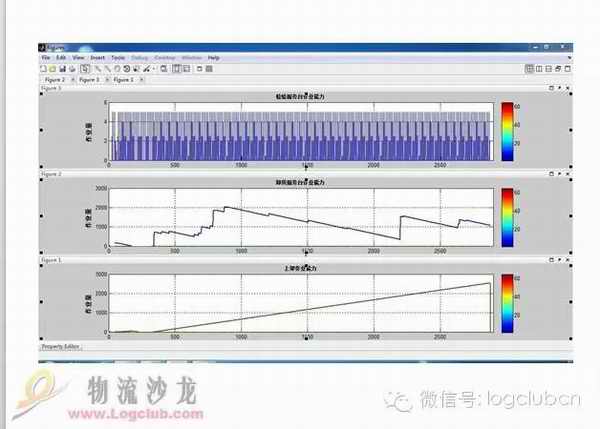Click the middle plot's line chart area
The width and height of the screenshot is (600, 429).
[300, 217]
